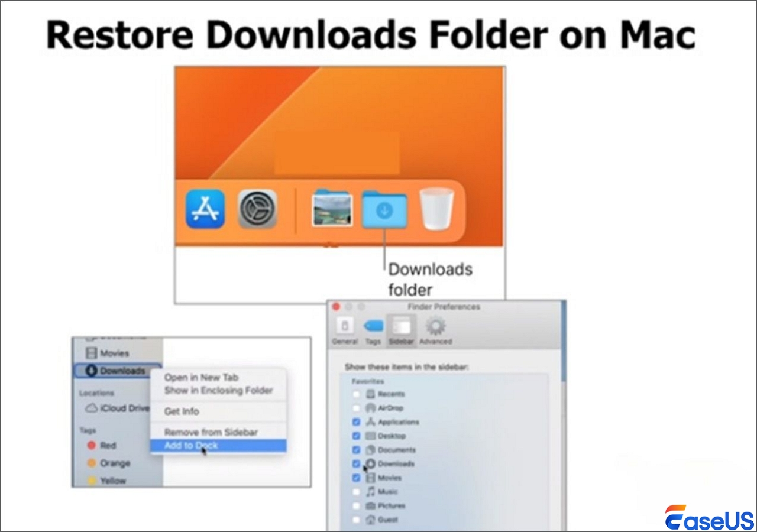
Task: Uncheck the Documents sidebar checkbox
Action: [356, 450]
